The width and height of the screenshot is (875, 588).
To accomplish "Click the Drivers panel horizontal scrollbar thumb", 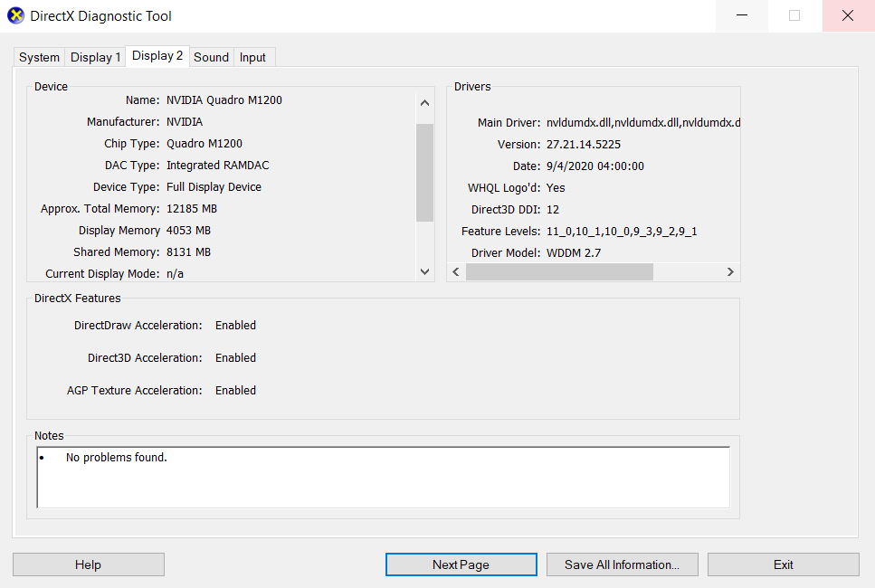I will pos(559,271).
